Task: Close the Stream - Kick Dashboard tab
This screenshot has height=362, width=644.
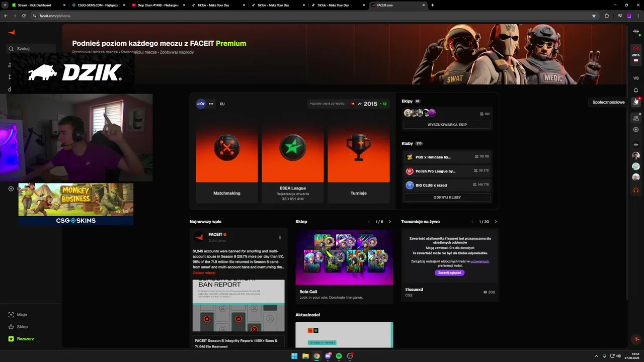Action: click(64, 5)
